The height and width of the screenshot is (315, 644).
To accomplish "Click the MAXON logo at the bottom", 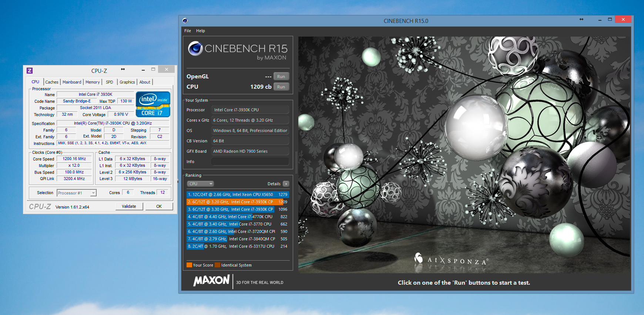I will [x=211, y=281].
